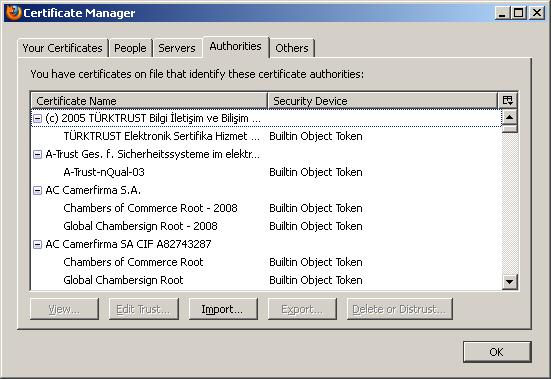Open the People tab
This screenshot has width=551, height=379.
point(130,48)
